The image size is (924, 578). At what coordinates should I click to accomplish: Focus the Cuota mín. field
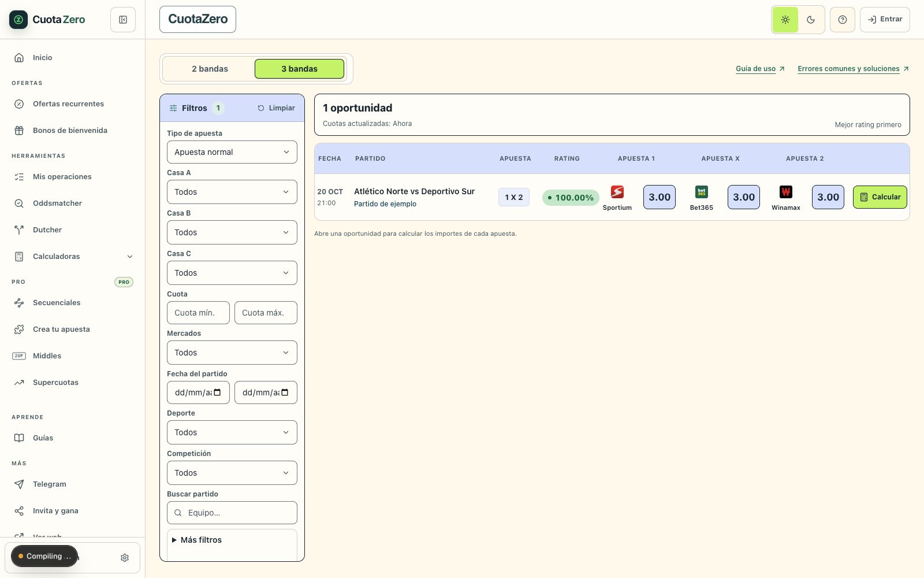point(198,313)
